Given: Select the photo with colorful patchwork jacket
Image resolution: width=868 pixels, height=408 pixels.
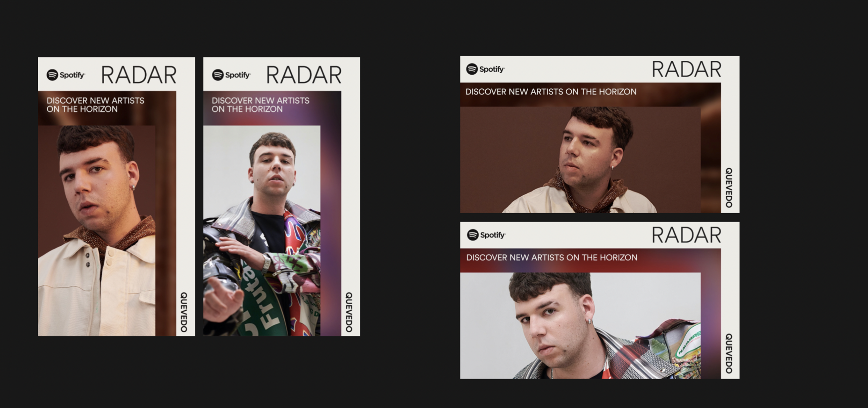Looking at the screenshot, I should [262, 230].
